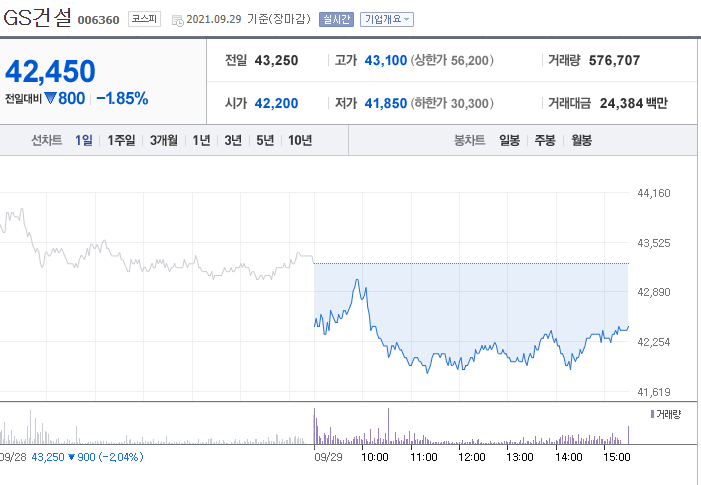Viewport: 701px width, 485px height.
Task: Click the 14:00 time axis marker
Action: [569, 457]
